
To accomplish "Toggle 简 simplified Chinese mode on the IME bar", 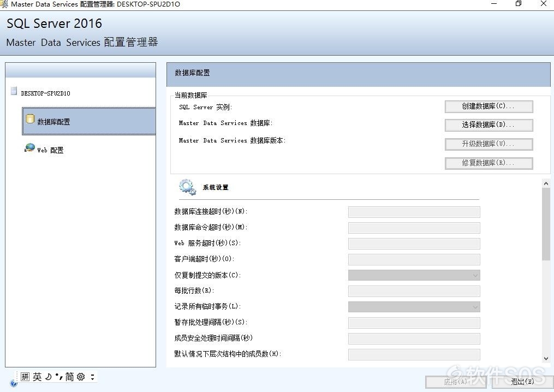I will (x=70, y=377).
